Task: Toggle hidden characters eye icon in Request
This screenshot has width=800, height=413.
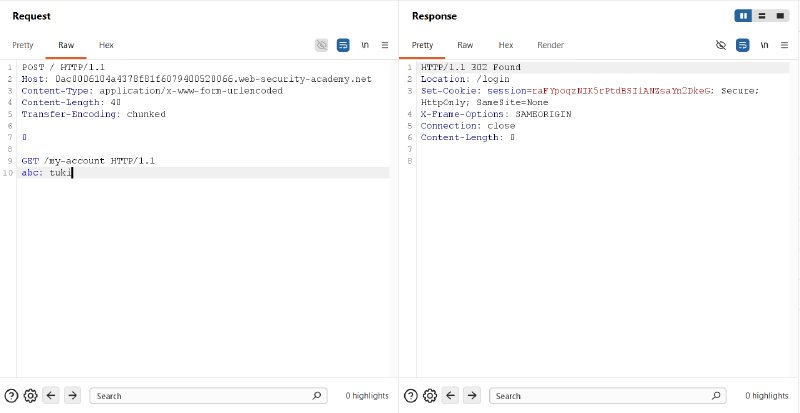Action: (321, 45)
